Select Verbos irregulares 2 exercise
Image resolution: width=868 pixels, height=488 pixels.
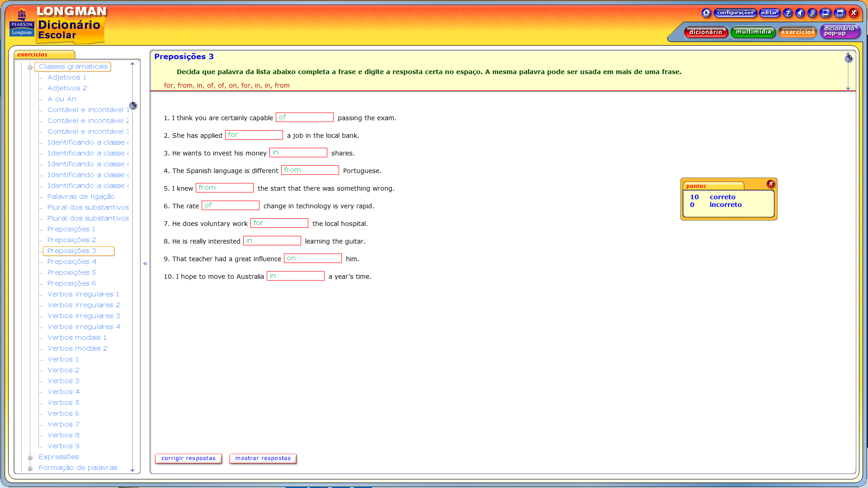click(84, 305)
